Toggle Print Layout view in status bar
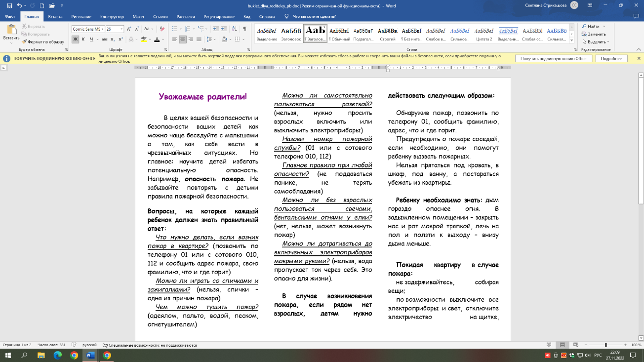The image size is (644, 362). [x=563, y=345]
